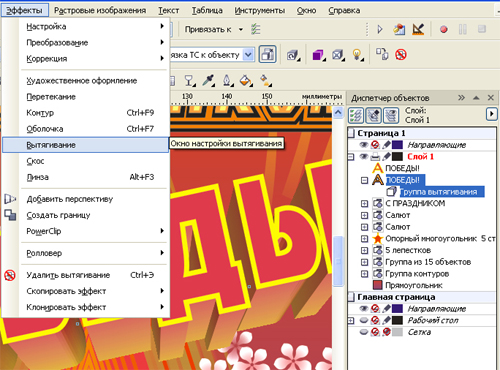Click show object properties icon in Object Manager

(356, 115)
